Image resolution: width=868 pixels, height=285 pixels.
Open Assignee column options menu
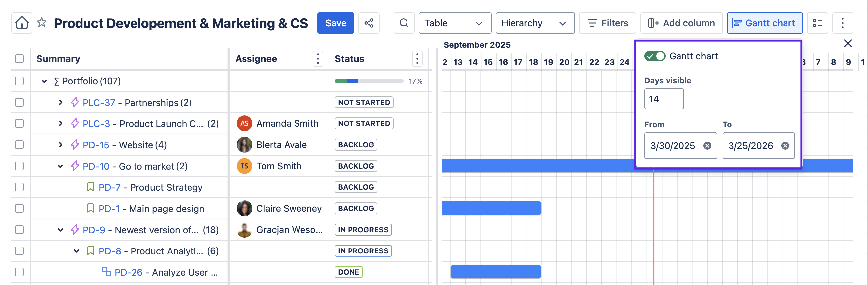[x=317, y=59]
